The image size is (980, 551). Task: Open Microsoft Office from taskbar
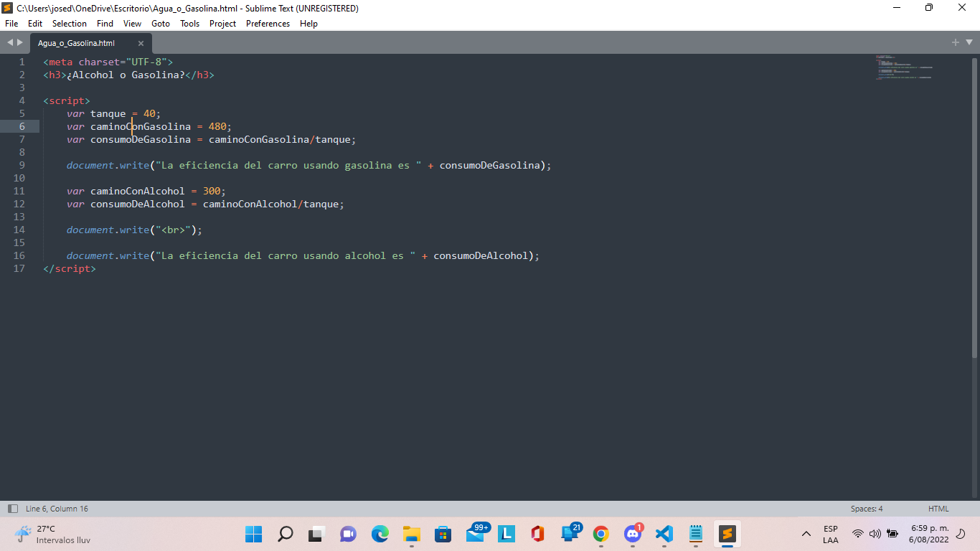[538, 534]
